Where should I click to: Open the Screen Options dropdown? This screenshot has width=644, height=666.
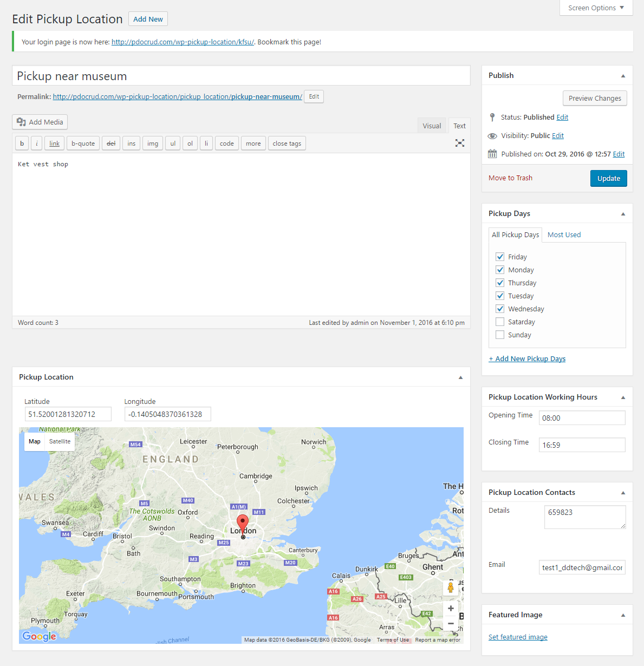pos(596,8)
